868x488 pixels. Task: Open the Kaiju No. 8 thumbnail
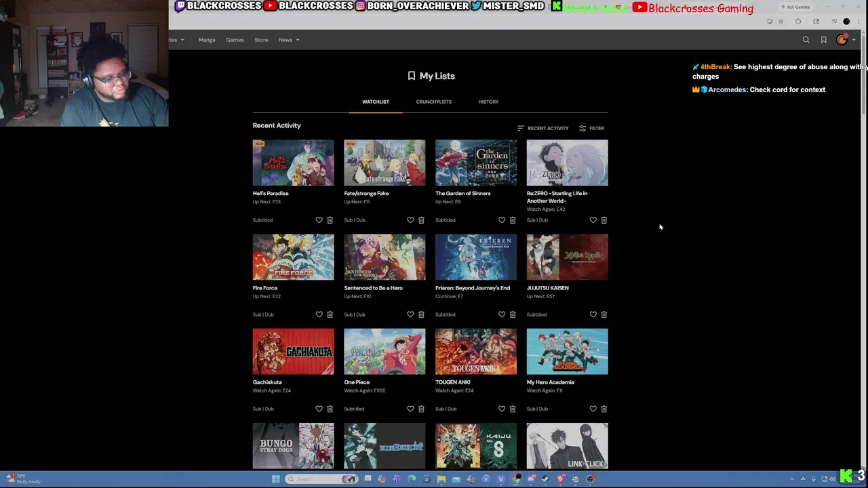pos(476,446)
